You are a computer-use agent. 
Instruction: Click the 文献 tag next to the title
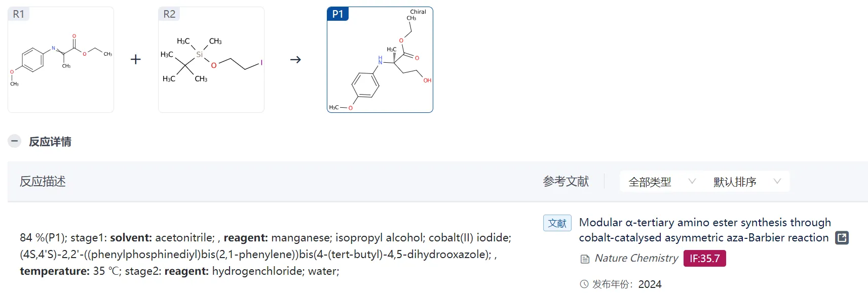tap(557, 223)
